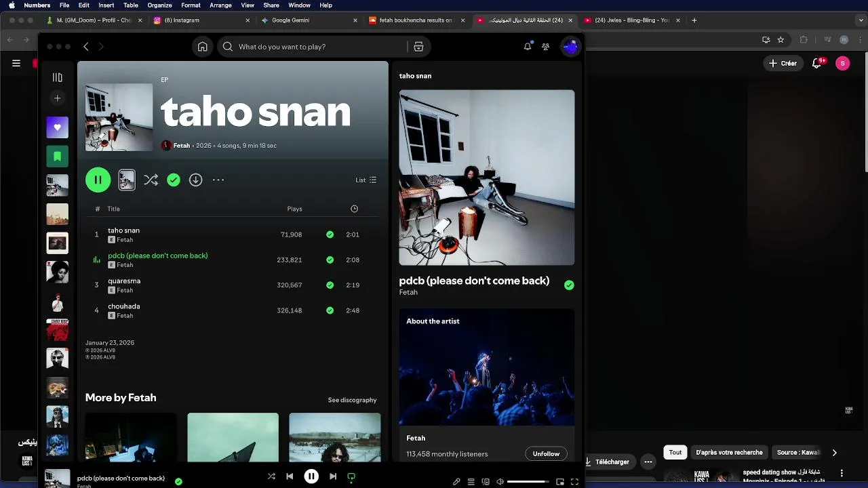This screenshot has width=868, height=488.
Task: Show lyrics microphone icon
Action: (x=456, y=482)
